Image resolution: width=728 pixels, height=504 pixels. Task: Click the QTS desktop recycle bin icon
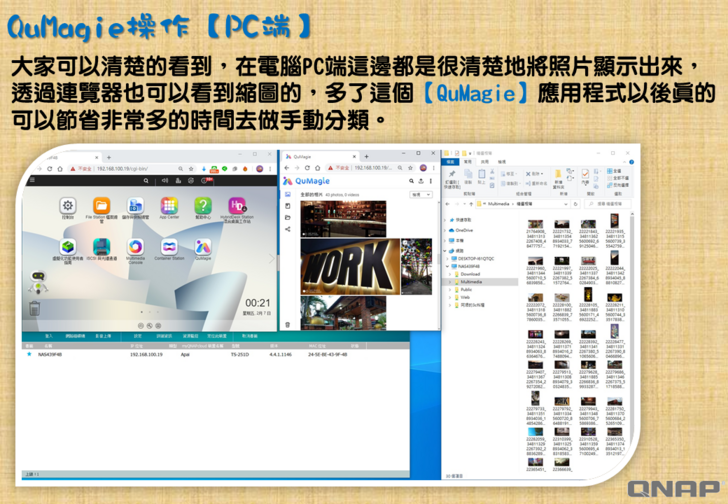pos(35,308)
